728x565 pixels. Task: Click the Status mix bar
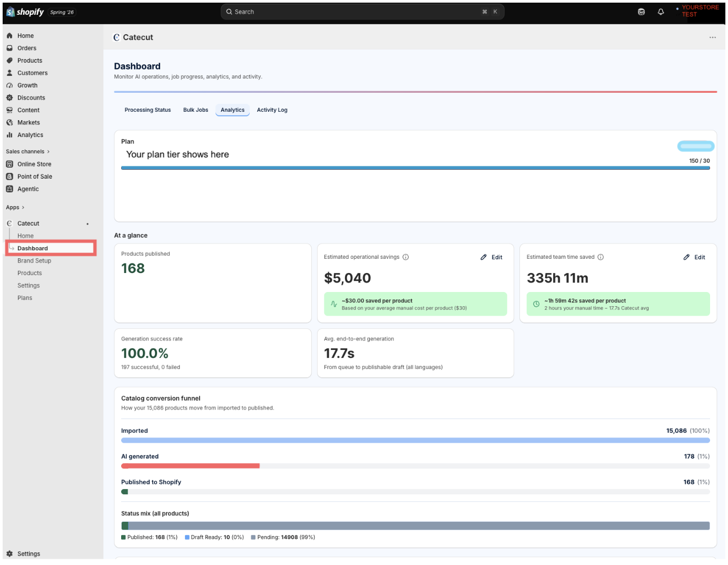tap(415, 526)
